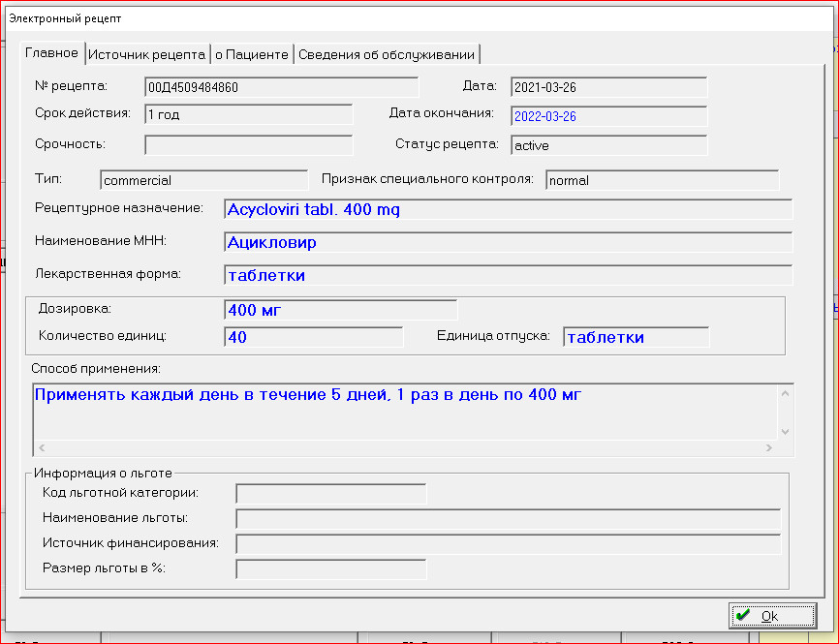Click the Количество единиц label
The width and height of the screenshot is (839, 644).
[x=103, y=336]
